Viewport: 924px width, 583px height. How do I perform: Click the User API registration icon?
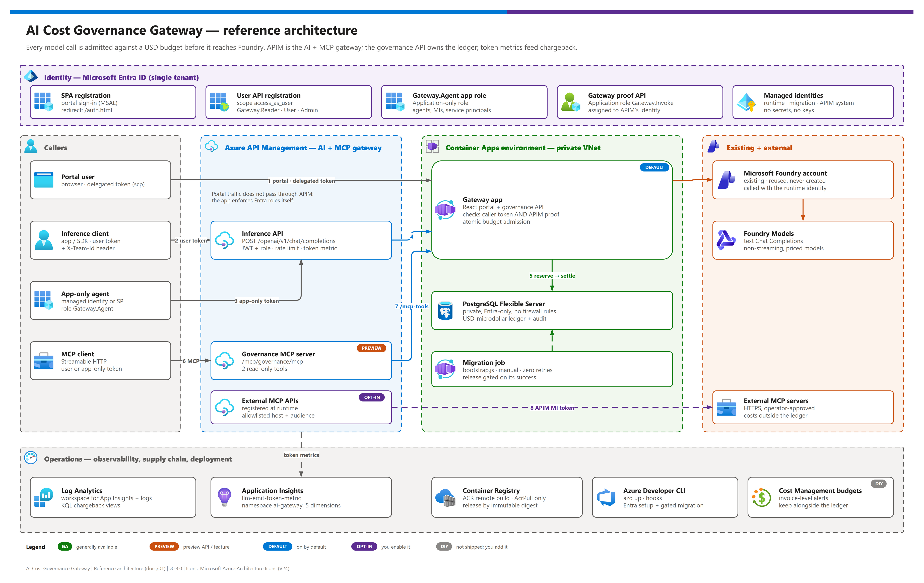coord(220,102)
